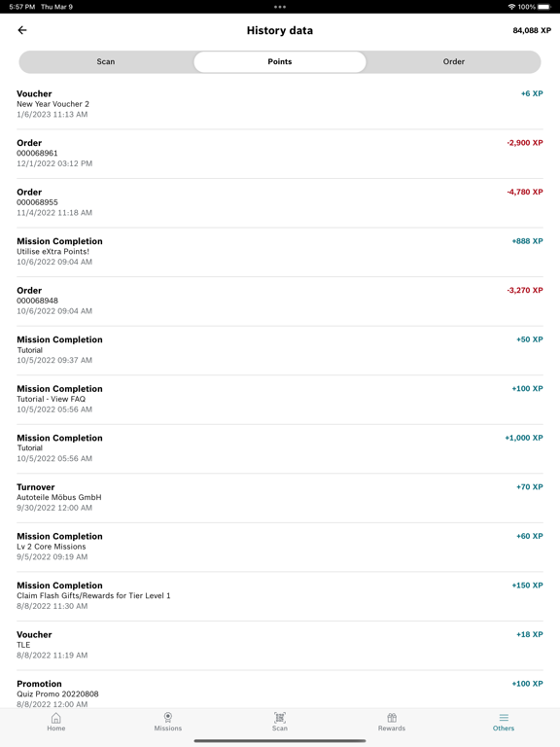Image resolution: width=560 pixels, height=747 pixels.
Task: Tap the home indicator bar
Action: (x=280, y=741)
